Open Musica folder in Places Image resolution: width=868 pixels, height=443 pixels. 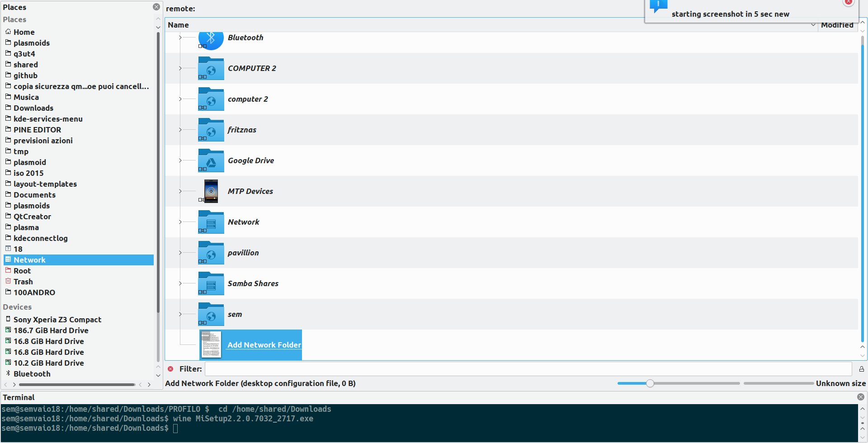26,97
